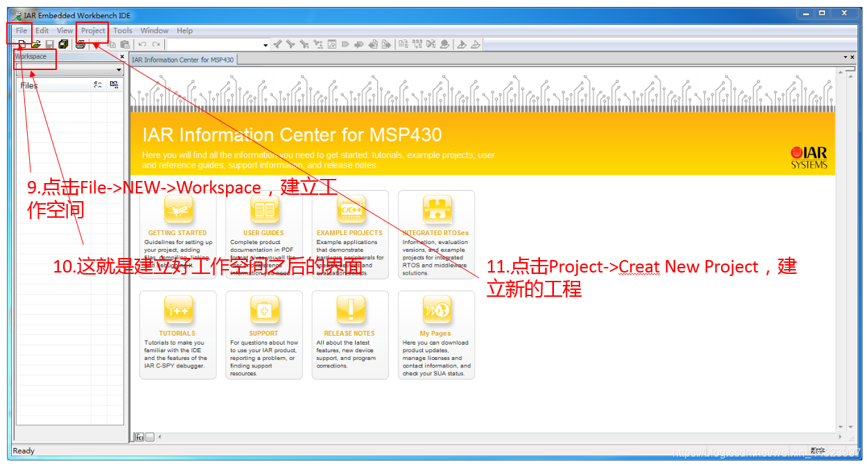Click the Replace toolbar icon
The height and width of the screenshot is (466, 868).
(x=318, y=44)
